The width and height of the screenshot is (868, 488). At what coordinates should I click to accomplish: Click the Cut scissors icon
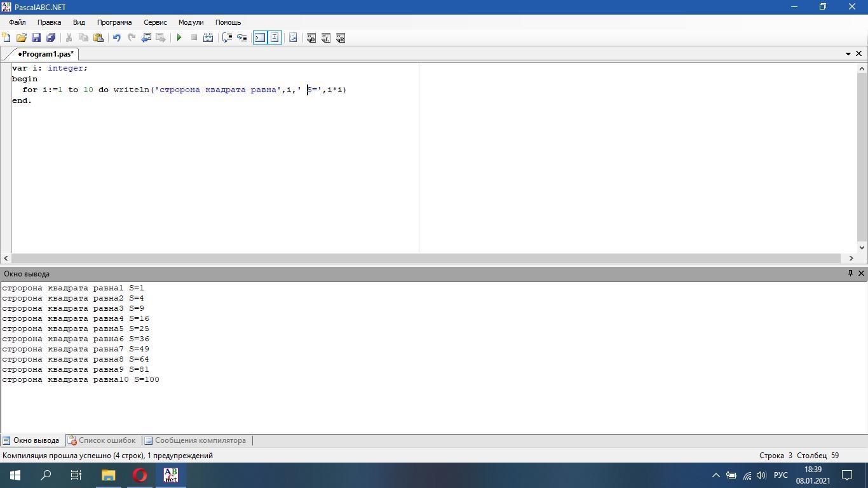[69, 38]
